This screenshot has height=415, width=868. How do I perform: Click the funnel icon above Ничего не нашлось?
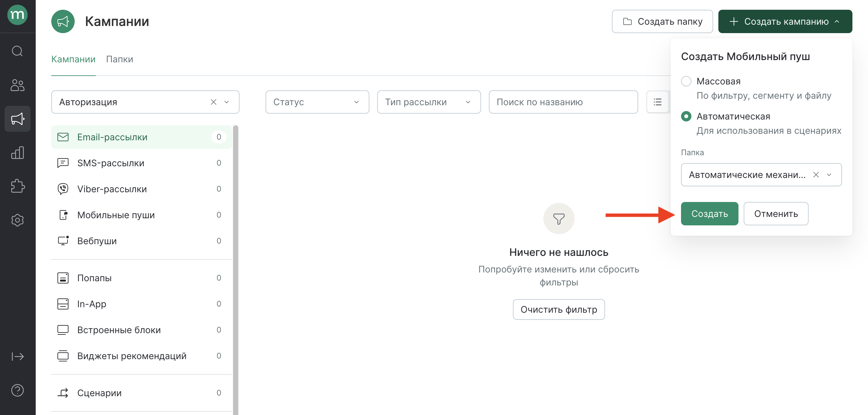[559, 219]
